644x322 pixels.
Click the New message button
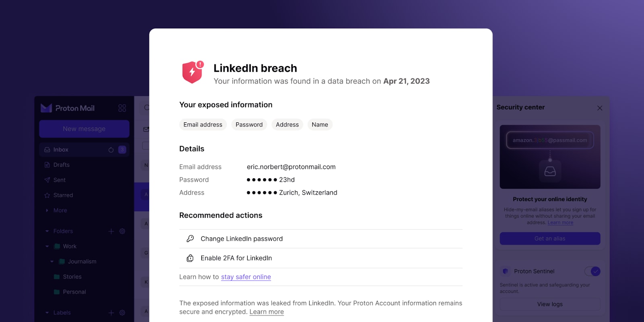[84, 129]
